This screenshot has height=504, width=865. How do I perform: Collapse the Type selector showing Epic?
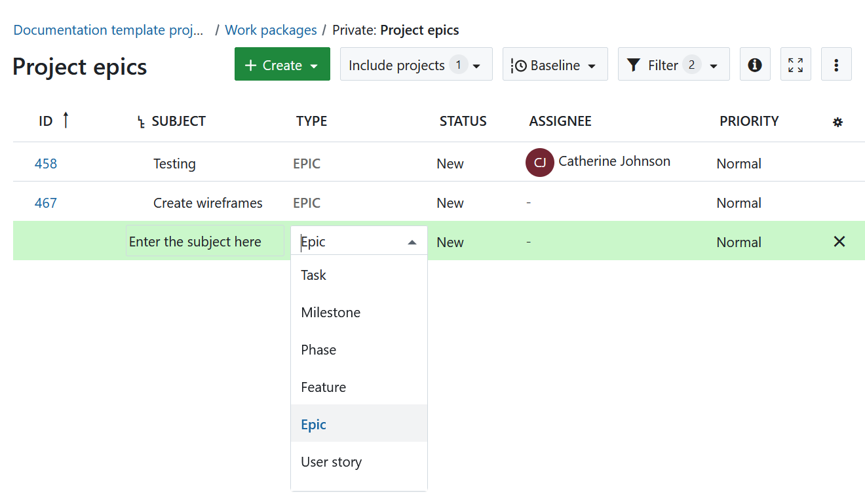412,241
